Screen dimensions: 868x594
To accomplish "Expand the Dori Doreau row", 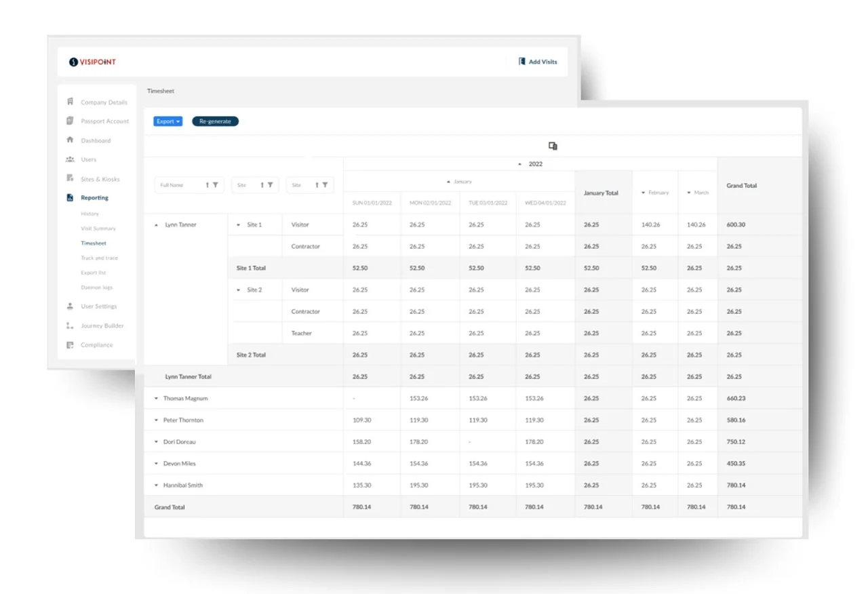I will click(x=156, y=441).
